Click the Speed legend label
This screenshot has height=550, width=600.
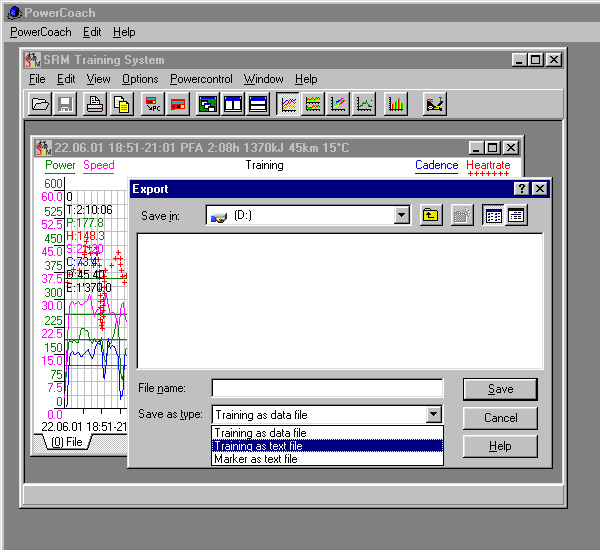click(x=99, y=165)
